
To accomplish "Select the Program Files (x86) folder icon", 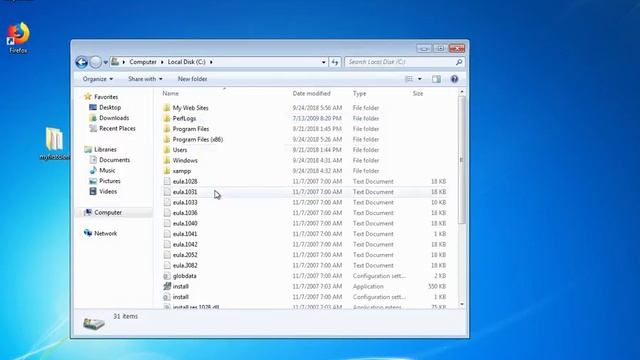I will pyautogui.click(x=167, y=139).
